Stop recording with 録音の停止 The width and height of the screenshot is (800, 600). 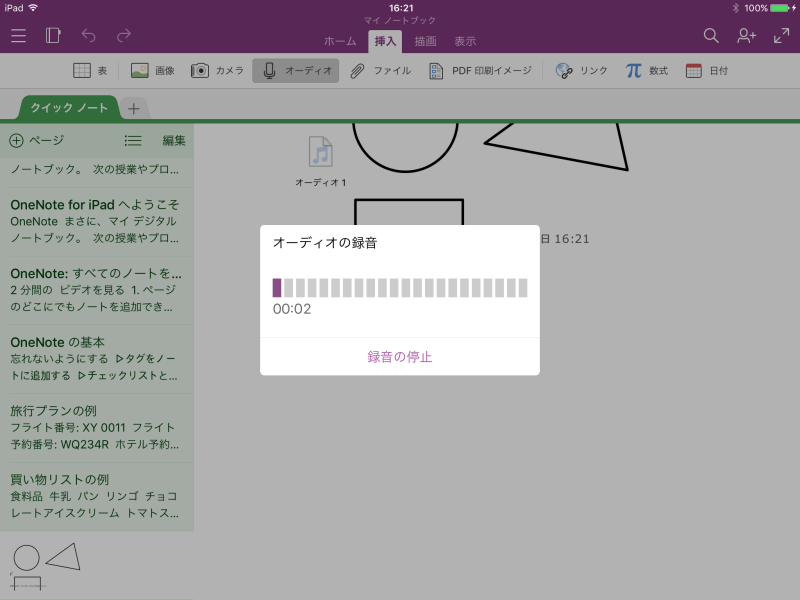[399, 357]
